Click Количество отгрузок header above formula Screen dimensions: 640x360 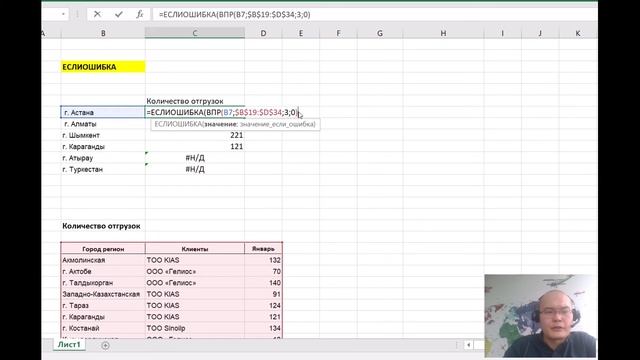(x=185, y=101)
